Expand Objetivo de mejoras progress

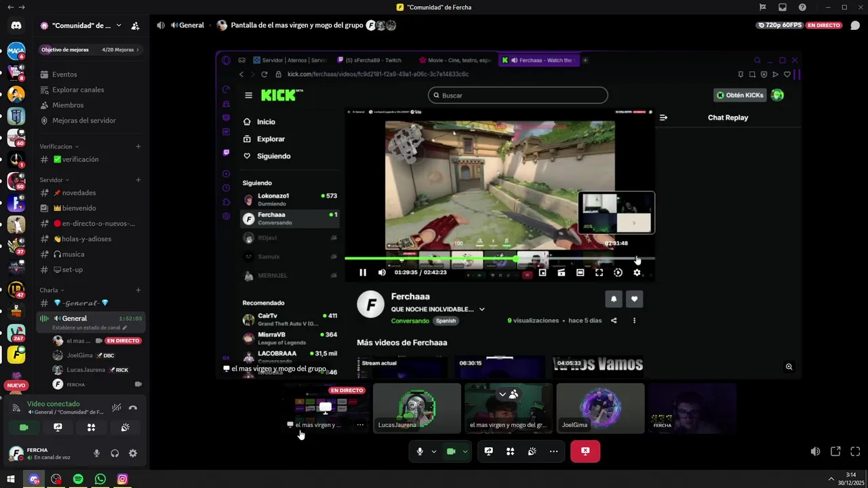point(91,49)
